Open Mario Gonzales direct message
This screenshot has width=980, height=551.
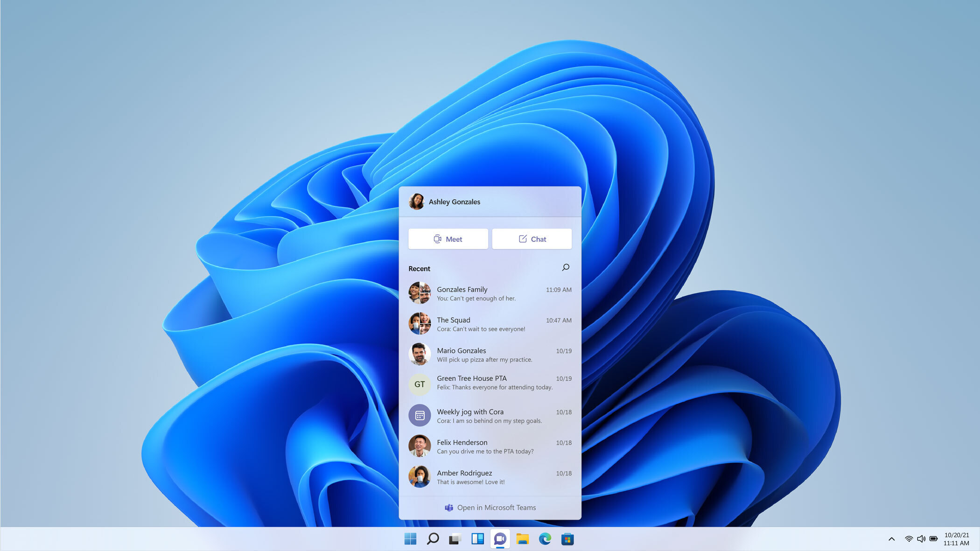pyautogui.click(x=490, y=355)
